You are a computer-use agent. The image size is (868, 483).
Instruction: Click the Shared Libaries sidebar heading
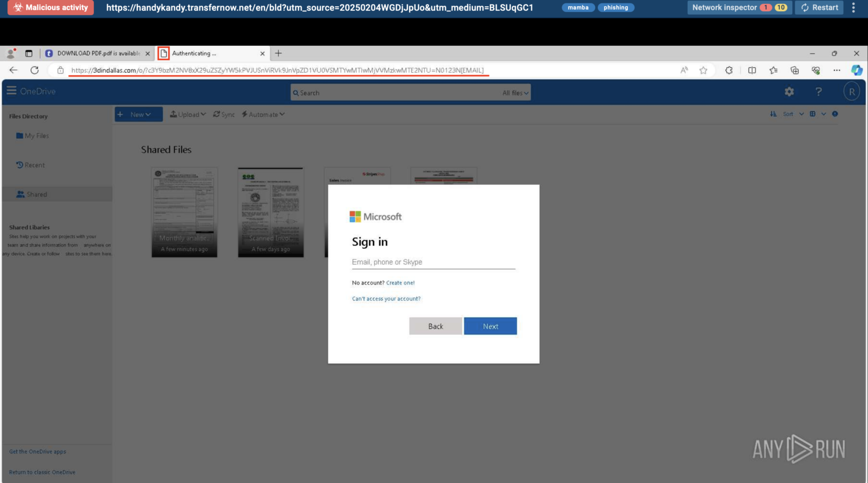click(29, 227)
